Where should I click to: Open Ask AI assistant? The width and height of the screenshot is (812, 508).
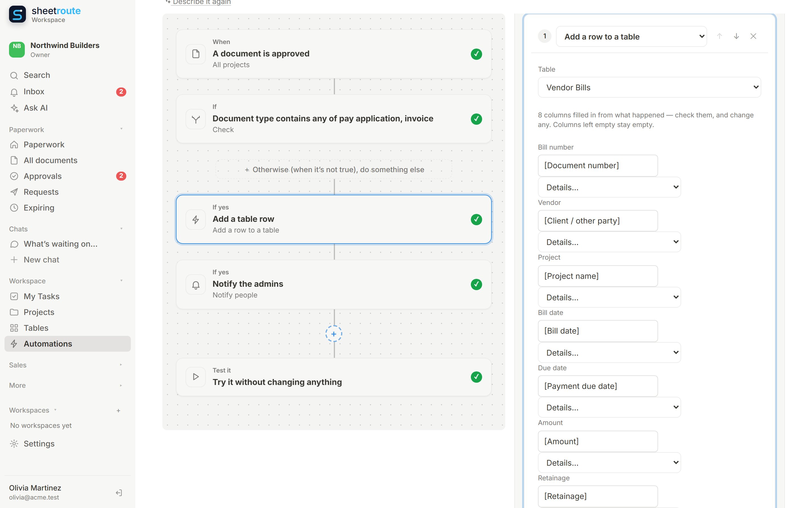[x=67, y=108]
